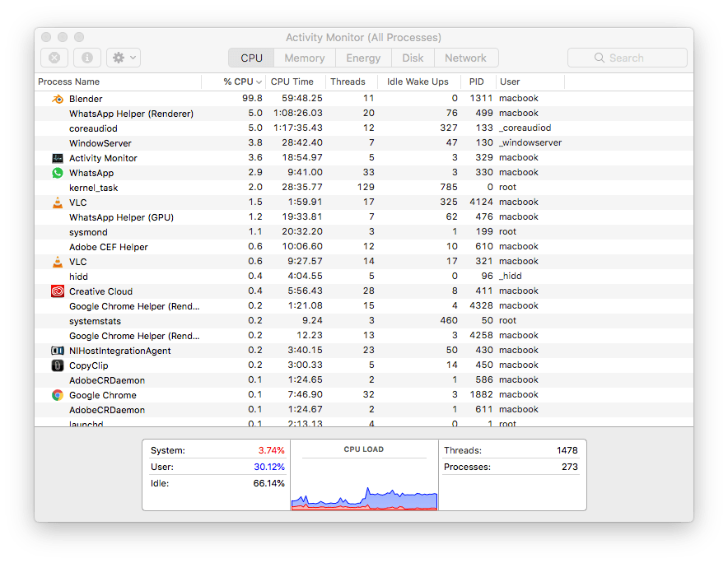Click the Activity Monitor window title

coord(363,38)
